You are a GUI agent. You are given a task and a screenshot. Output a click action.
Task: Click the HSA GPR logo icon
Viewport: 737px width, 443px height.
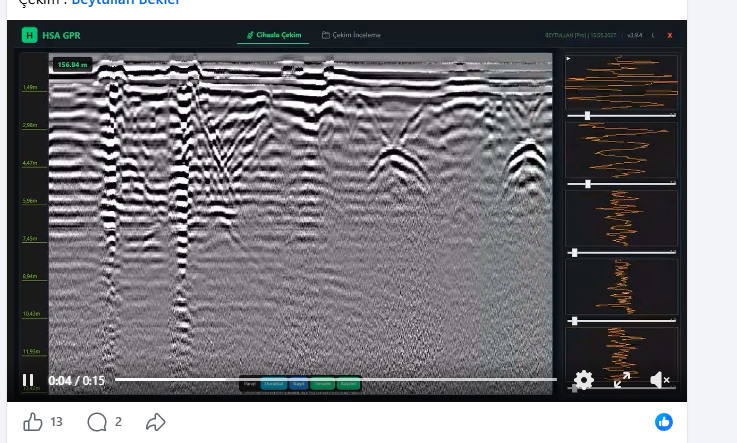pos(29,35)
